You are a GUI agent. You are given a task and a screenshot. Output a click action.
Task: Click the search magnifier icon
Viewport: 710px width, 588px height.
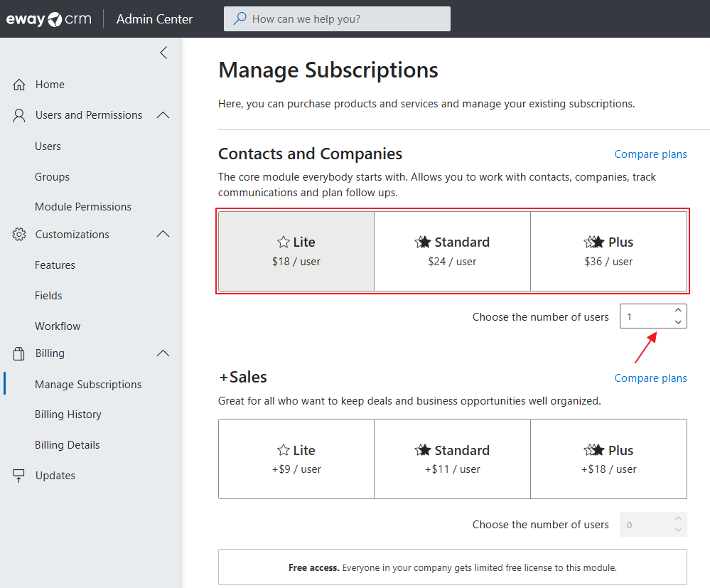click(x=240, y=19)
